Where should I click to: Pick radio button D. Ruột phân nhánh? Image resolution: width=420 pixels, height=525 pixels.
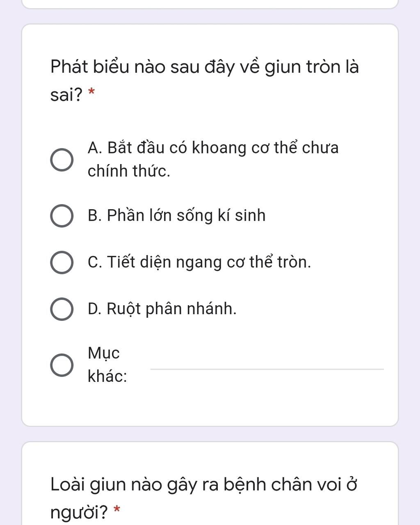click(62, 309)
